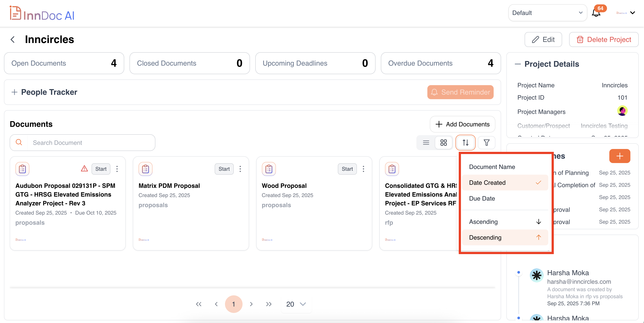Click the Search Document field
The image size is (644, 323).
91,142
